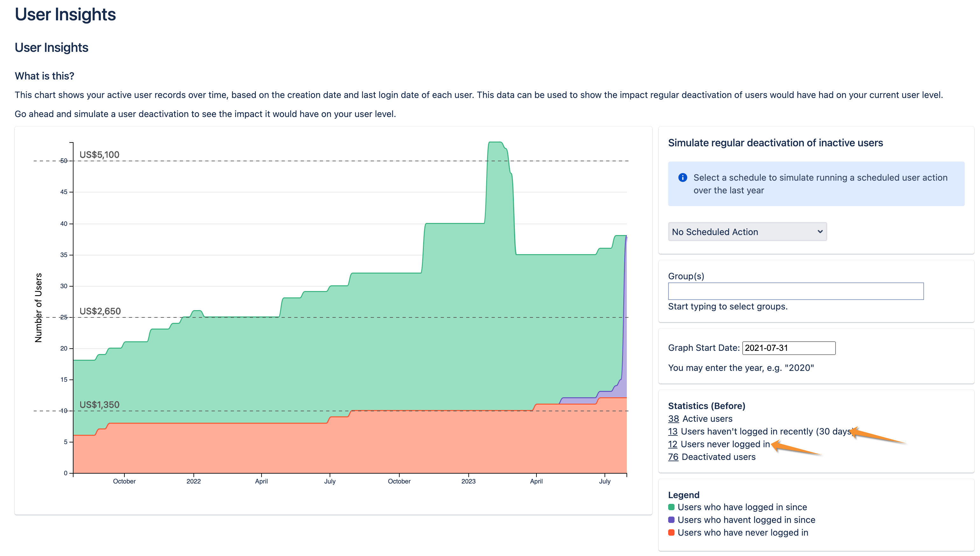Click the 2023 x-axis tick label

(x=468, y=481)
